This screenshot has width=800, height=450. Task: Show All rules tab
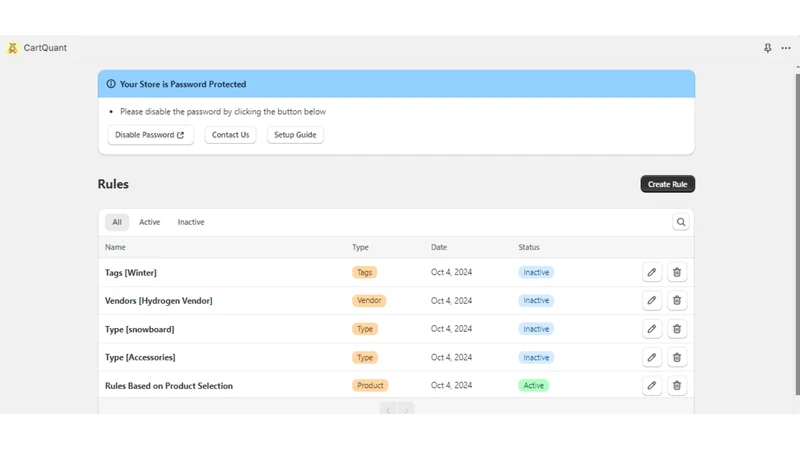[x=117, y=222]
